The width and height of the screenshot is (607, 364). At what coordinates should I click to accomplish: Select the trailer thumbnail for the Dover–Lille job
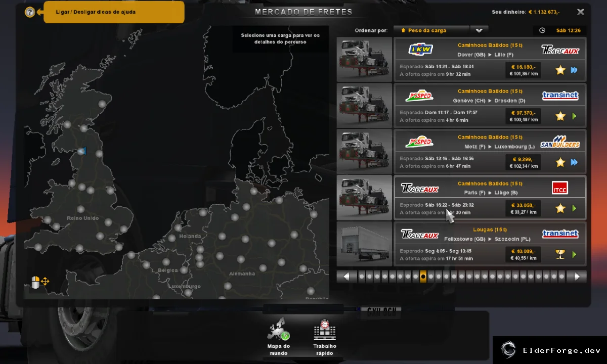pos(364,59)
